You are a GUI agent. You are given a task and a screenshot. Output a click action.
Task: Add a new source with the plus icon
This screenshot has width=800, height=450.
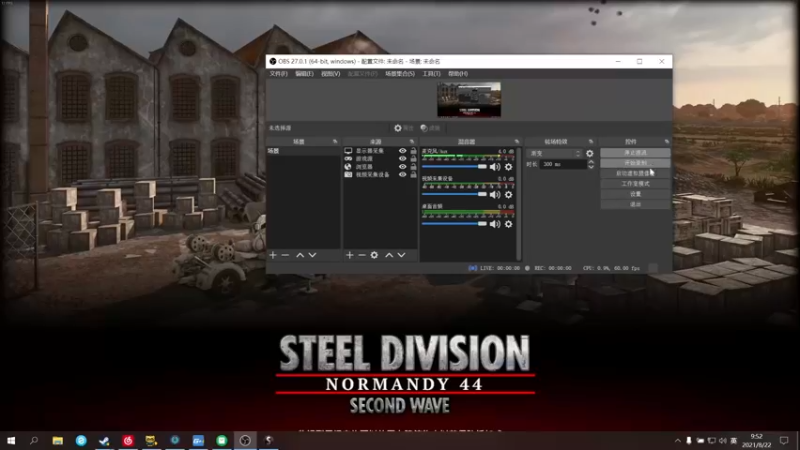point(349,255)
